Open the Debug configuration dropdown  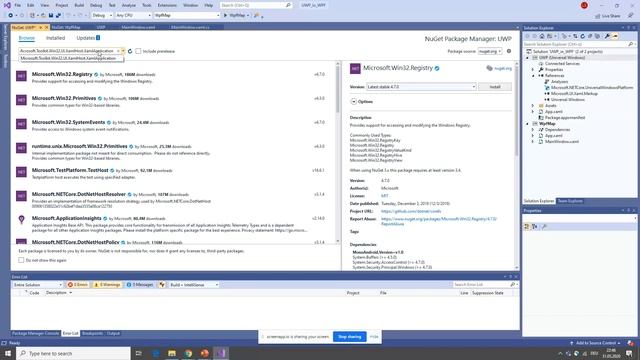(102, 16)
